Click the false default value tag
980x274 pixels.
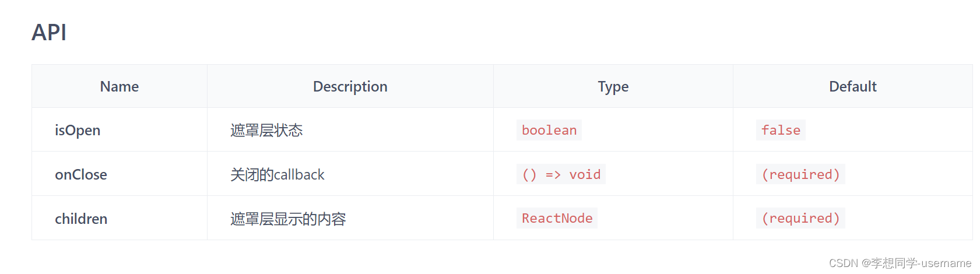pyautogui.click(x=781, y=130)
